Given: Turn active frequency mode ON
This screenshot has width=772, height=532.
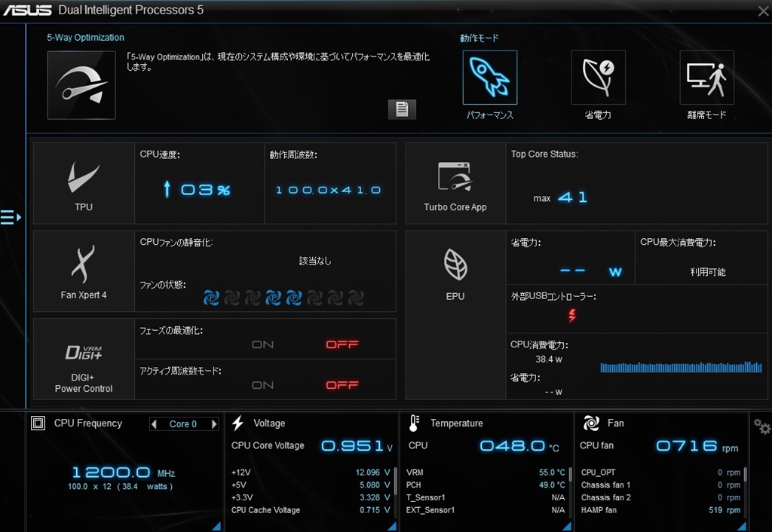Looking at the screenshot, I should [262, 385].
